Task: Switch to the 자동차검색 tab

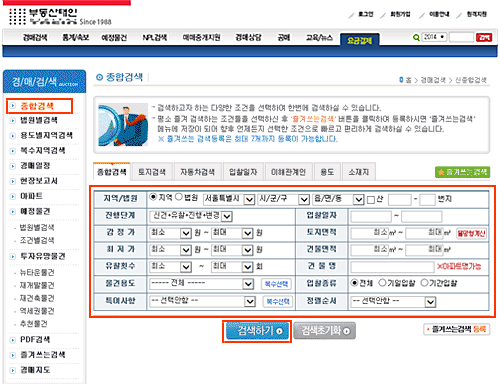Action: (x=197, y=172)
